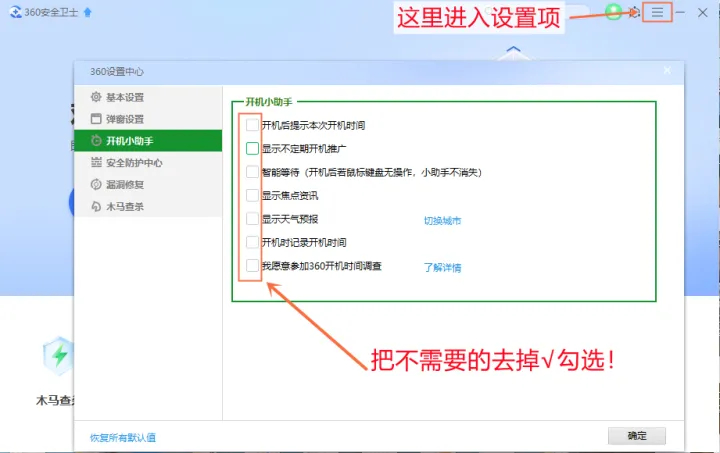Toggle 智能等待 checkbox

coord(252,172)
